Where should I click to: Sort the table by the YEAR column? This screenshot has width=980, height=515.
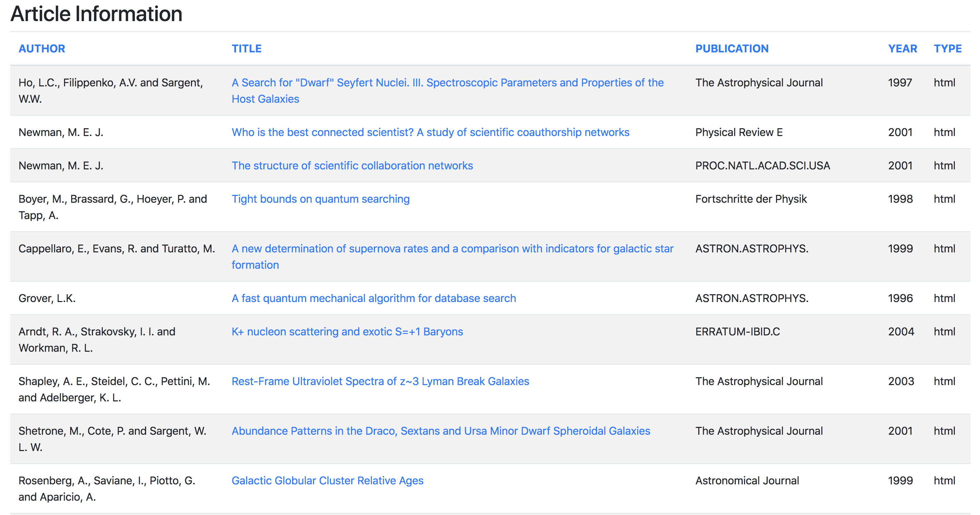[x=903, y=48]
